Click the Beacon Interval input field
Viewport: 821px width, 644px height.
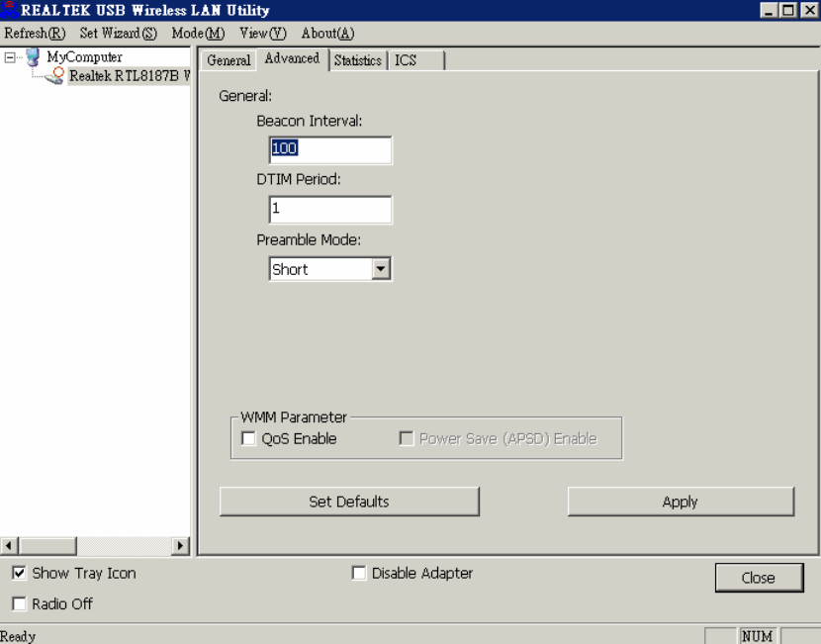click(330, 150)
